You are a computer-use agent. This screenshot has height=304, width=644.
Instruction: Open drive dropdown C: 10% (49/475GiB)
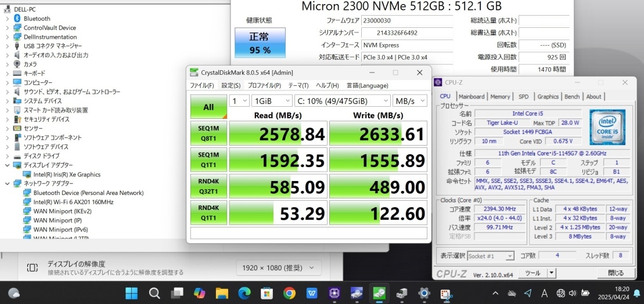(343, 101)
